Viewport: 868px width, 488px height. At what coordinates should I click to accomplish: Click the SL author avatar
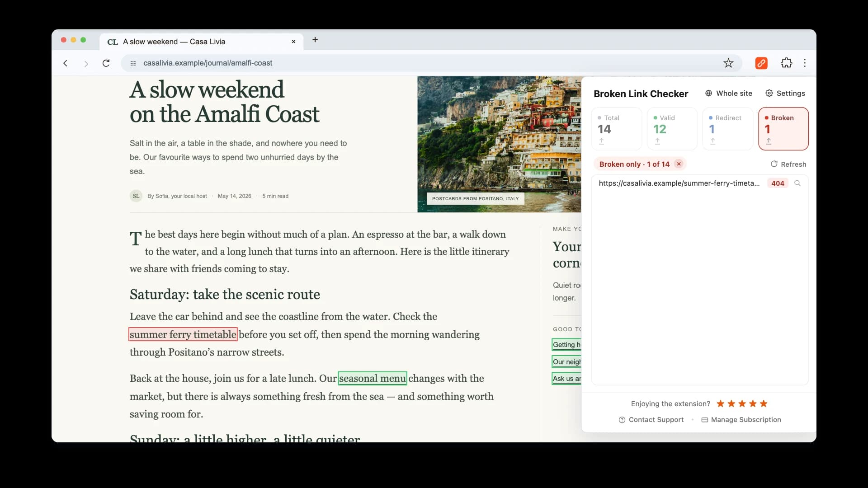click(136, 196)
